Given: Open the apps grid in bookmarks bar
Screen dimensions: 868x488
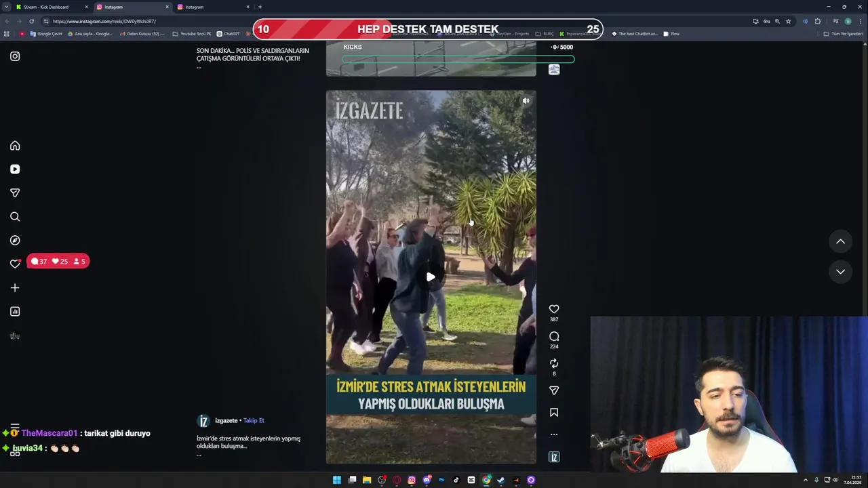Looking at the screenshot, I should (7, 34).
